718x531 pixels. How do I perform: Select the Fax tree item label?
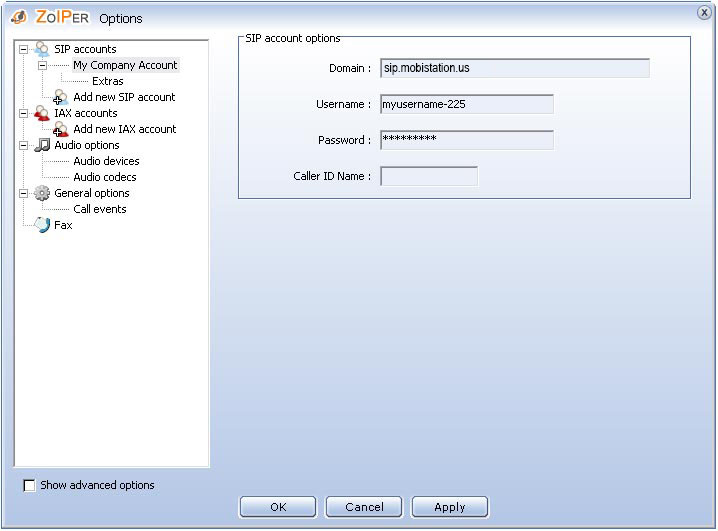point(63,225)
